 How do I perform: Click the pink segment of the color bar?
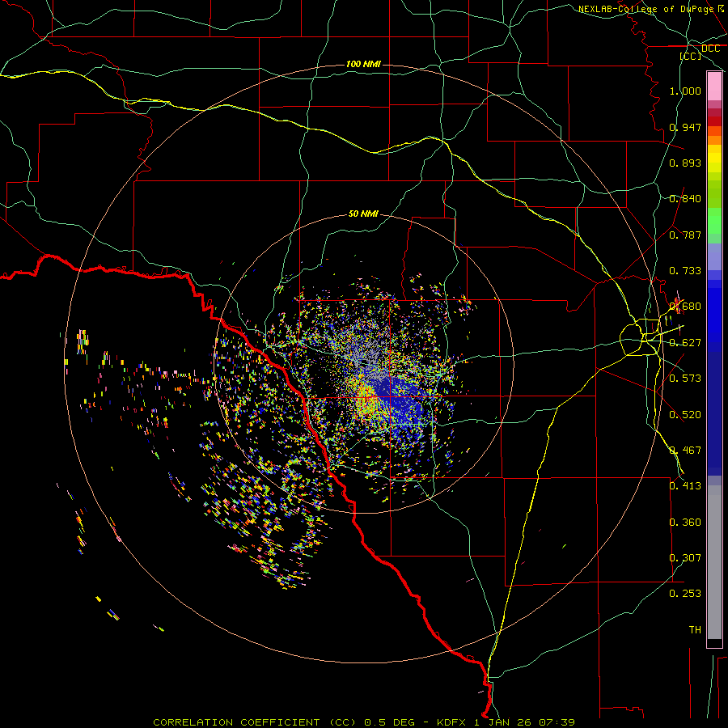point(714,87)
